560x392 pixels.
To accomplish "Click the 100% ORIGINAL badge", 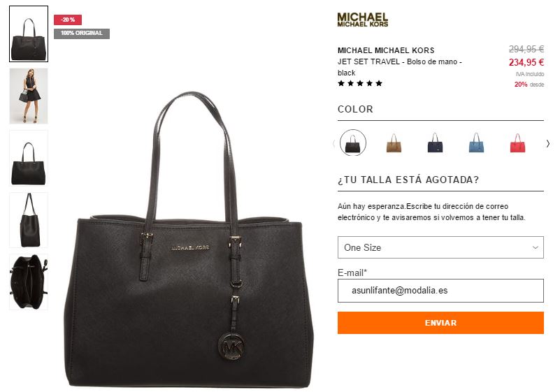I will (82, 34).
